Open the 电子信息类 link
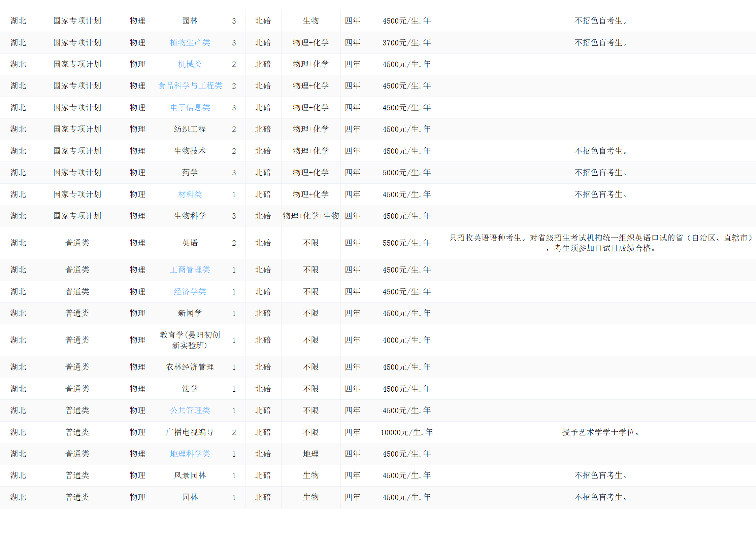The height and width of the screenshot is (534, 756). [190, 108]
